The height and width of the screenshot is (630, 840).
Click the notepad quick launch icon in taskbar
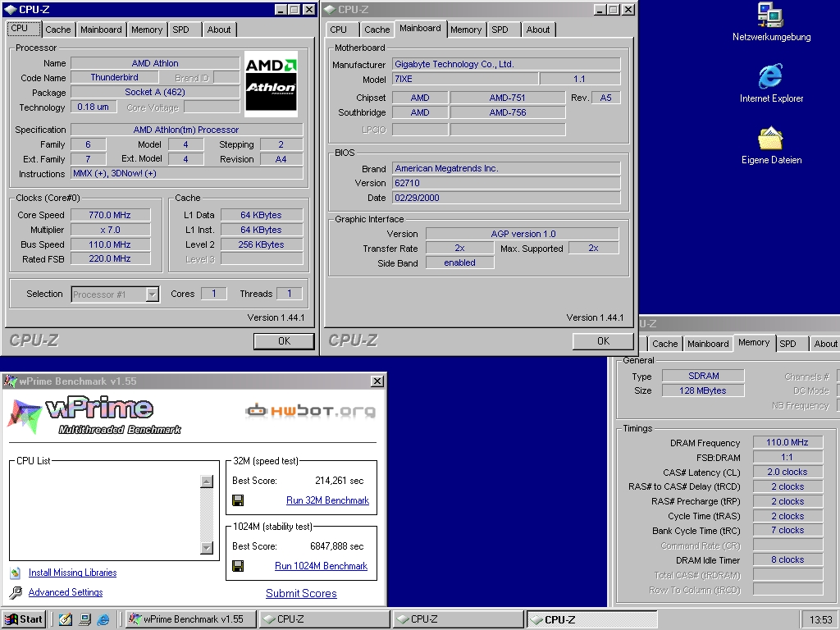coord(66,619)
